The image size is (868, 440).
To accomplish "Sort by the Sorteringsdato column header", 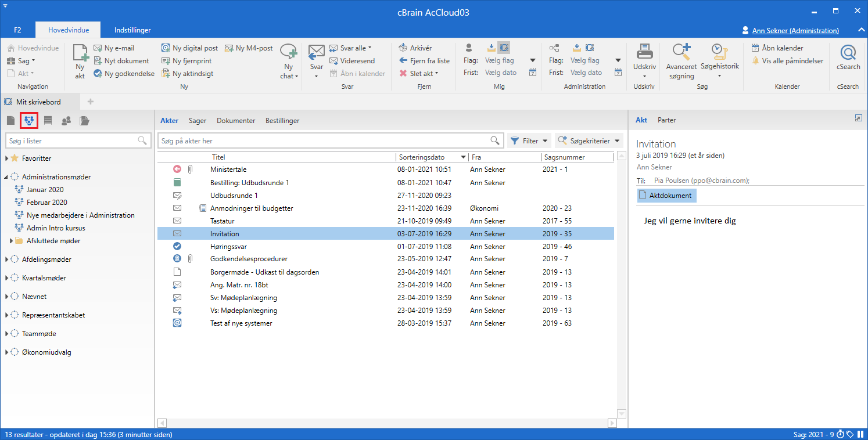I will click(x=432, y=157).
